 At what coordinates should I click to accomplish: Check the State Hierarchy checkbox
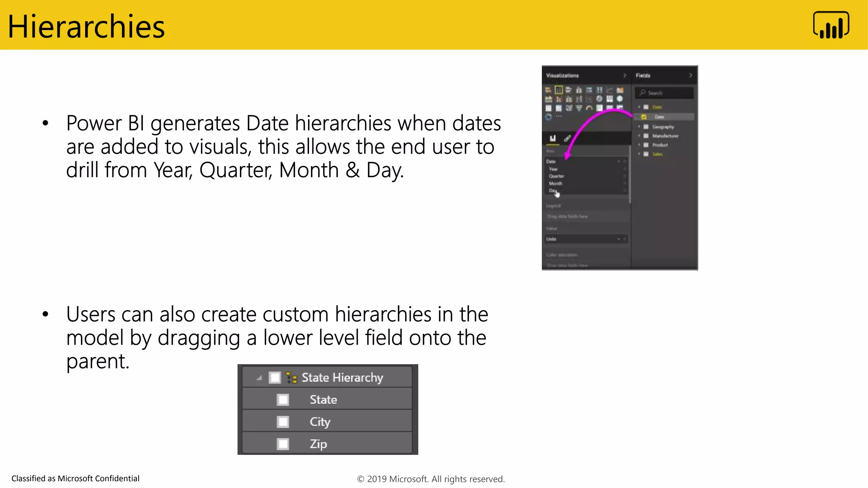pos(275,377)
